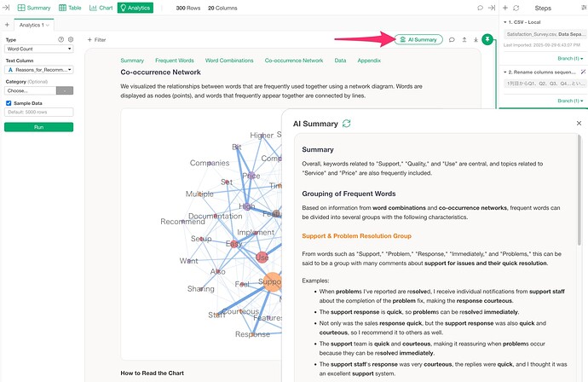Screen dimensions: 588x382
Task: Open analytics settings gear icon
Action: [71, 40]
